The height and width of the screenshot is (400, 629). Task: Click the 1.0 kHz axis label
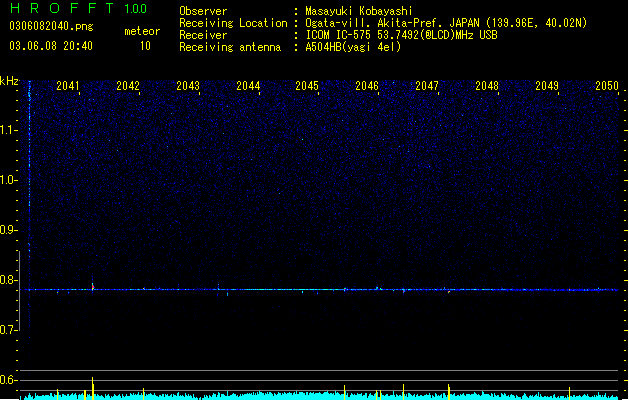click(9, 180)
